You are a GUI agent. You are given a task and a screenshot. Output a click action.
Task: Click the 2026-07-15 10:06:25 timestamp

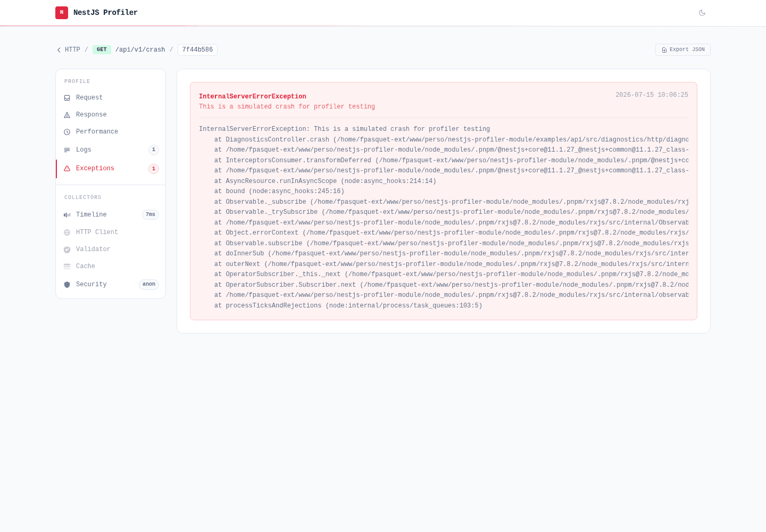coord(652,95)
